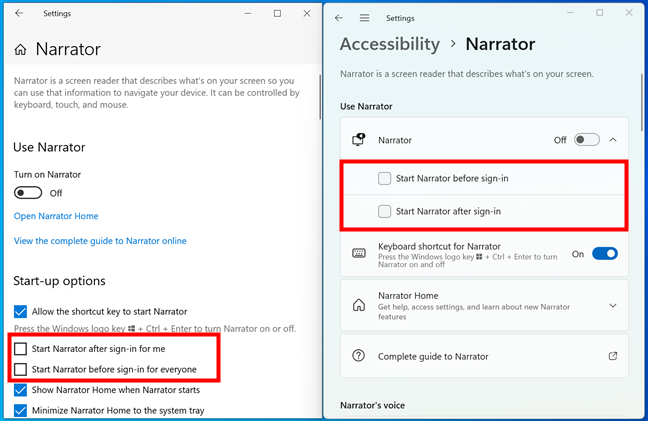Open hamburger navigation menu in right window
This screenshot has height=421, width=648.
click(x=364, y=18)
